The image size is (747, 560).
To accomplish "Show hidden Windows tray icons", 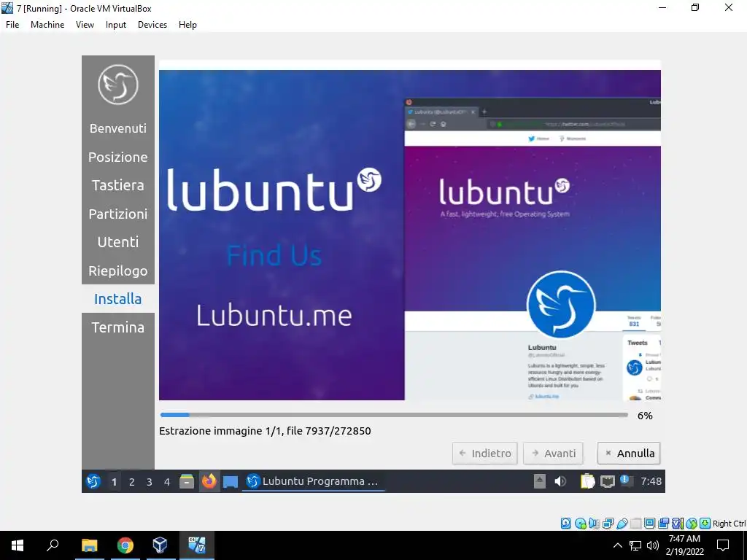I will [x=617, y=545].
